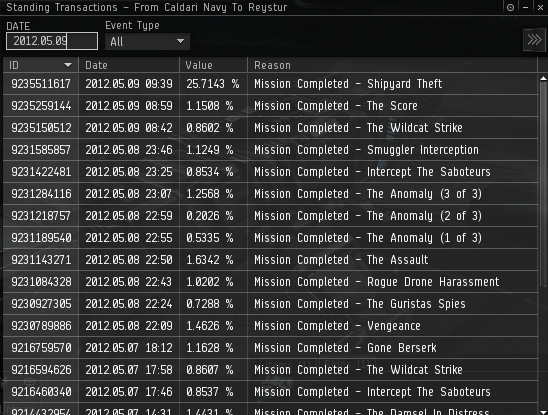This screenshot has width=548, height=415.
Task: Click date cell 2012.05.08 23:25
Action: (x=129, y=172)
